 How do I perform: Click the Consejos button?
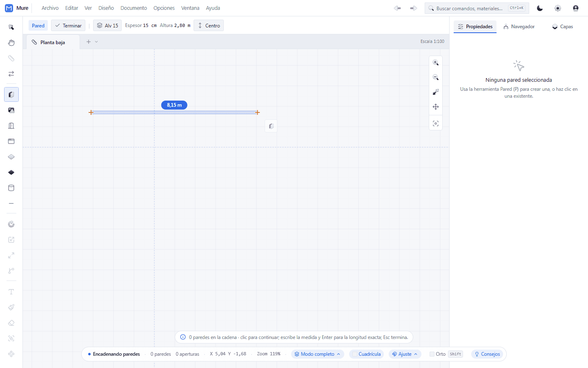tap(487, 354)
